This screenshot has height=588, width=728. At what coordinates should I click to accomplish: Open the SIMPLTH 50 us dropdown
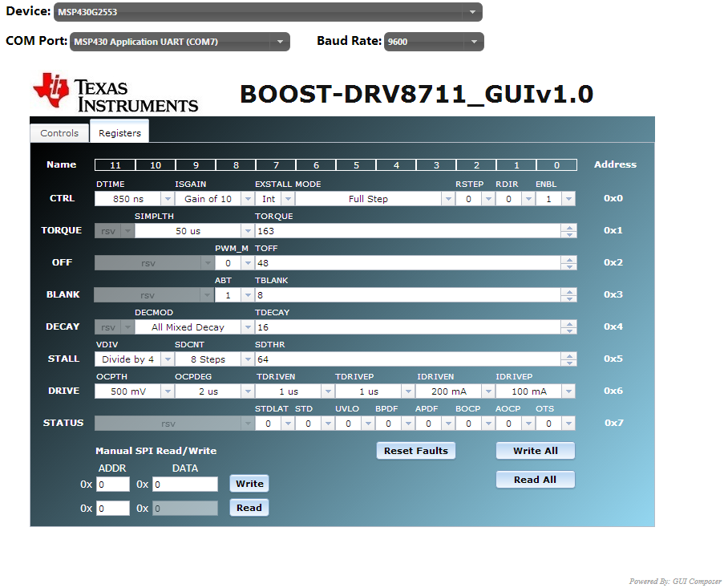pyautogui.click(x=194, y=231)
